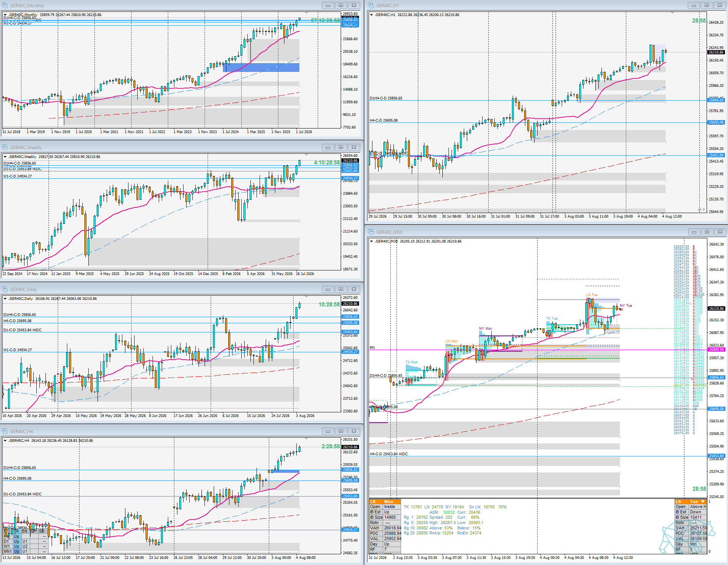Click the chart shift marker on the H1 chart
This screenshot has width=728, height=565.
click(x=672, y=13)
